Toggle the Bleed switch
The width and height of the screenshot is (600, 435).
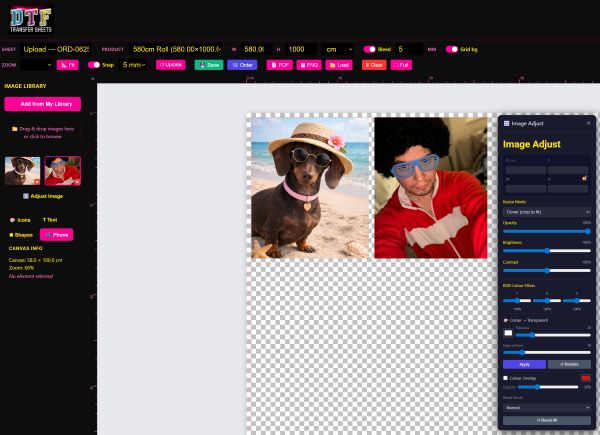370,48
